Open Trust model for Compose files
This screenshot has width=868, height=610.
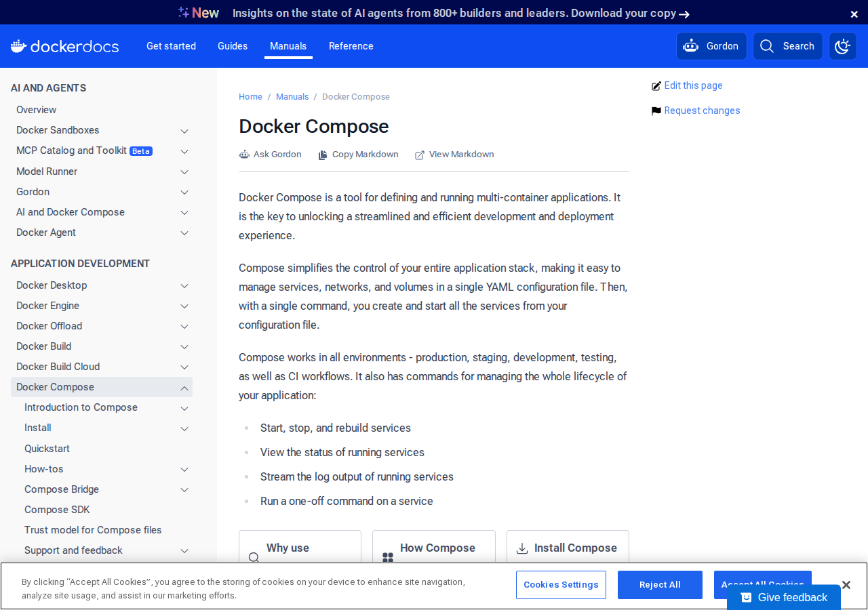click(93, 530)
